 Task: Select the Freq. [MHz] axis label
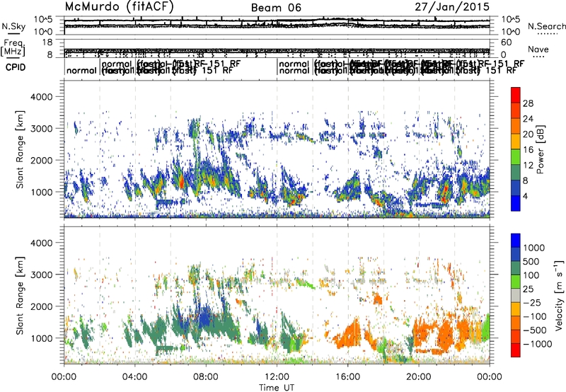pos(13,47)
